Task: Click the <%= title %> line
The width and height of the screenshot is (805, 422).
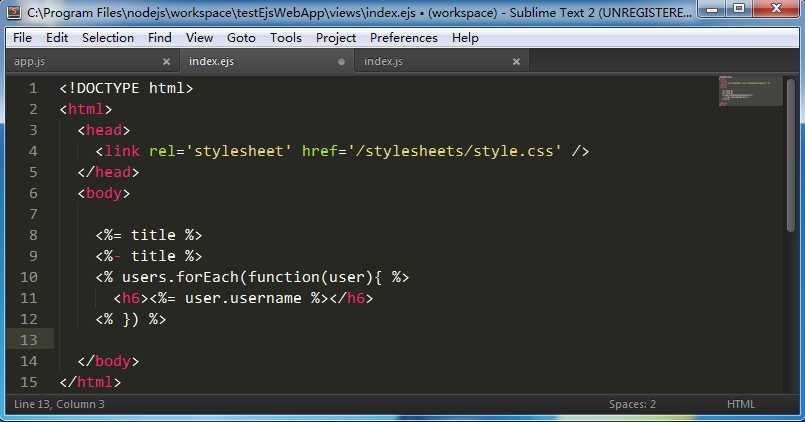Action: coord(149,235)
